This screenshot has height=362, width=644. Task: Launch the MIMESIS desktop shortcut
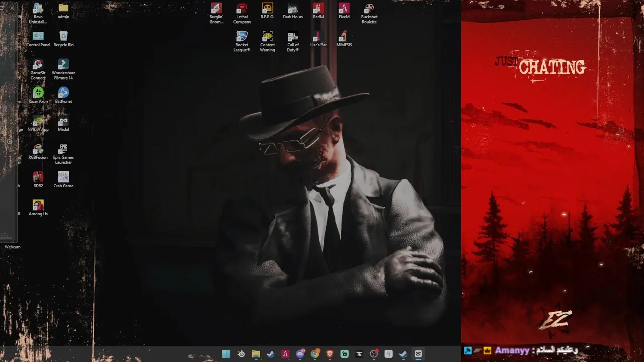pos(344,39)
